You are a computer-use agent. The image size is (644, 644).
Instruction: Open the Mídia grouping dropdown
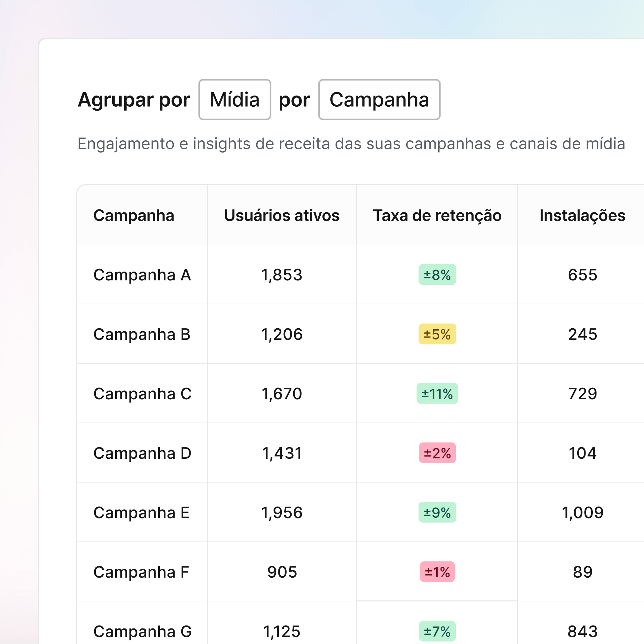point(234,100)
